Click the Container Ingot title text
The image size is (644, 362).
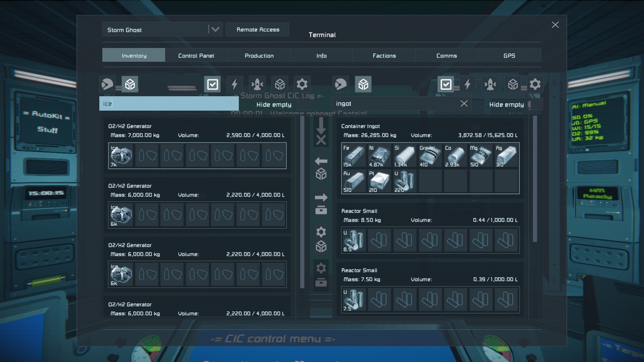(361, 126)
